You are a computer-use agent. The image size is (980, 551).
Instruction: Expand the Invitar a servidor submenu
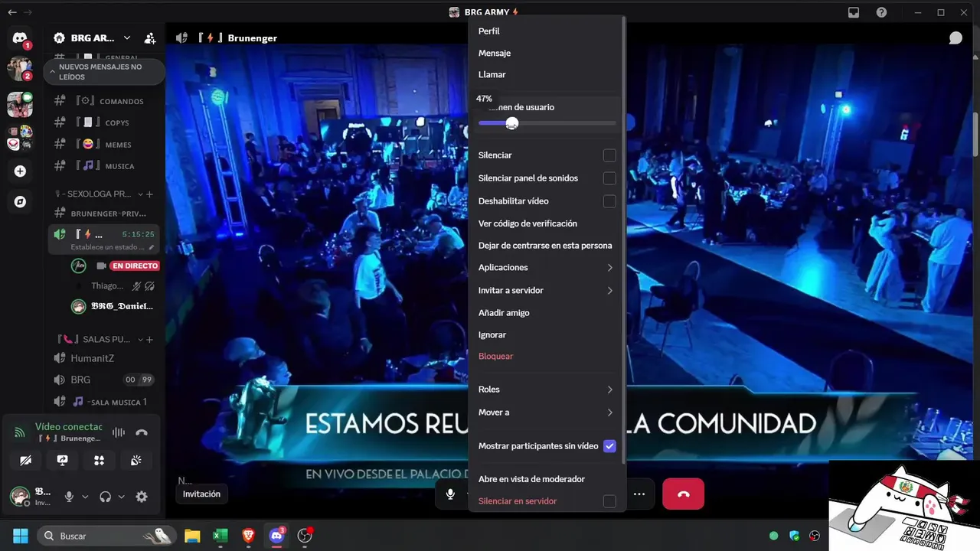(x=546, y=291)
